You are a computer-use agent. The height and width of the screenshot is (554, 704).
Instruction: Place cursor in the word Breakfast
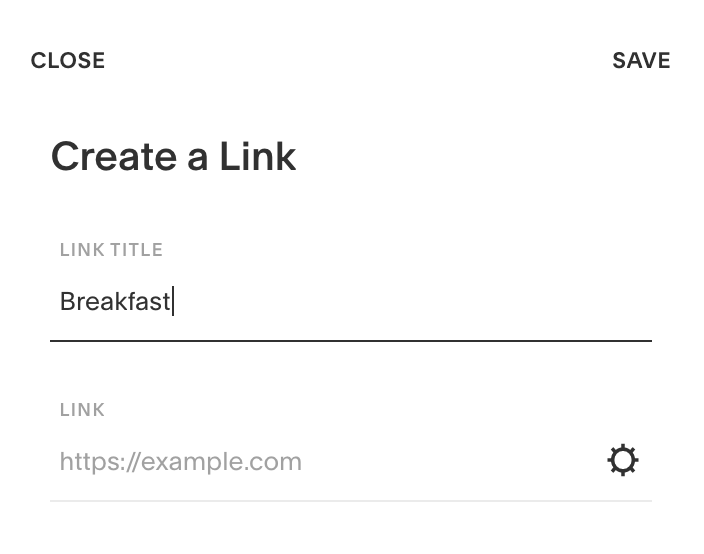coord(115,301)
